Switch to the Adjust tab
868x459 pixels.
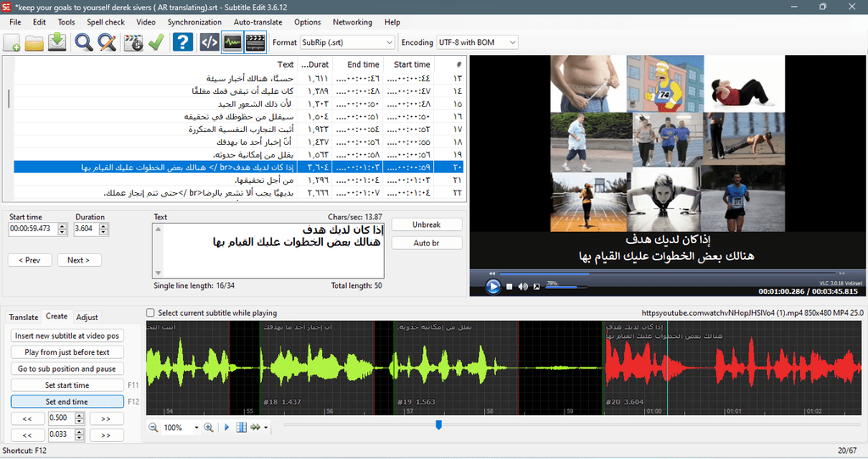(x=87, y=318)
